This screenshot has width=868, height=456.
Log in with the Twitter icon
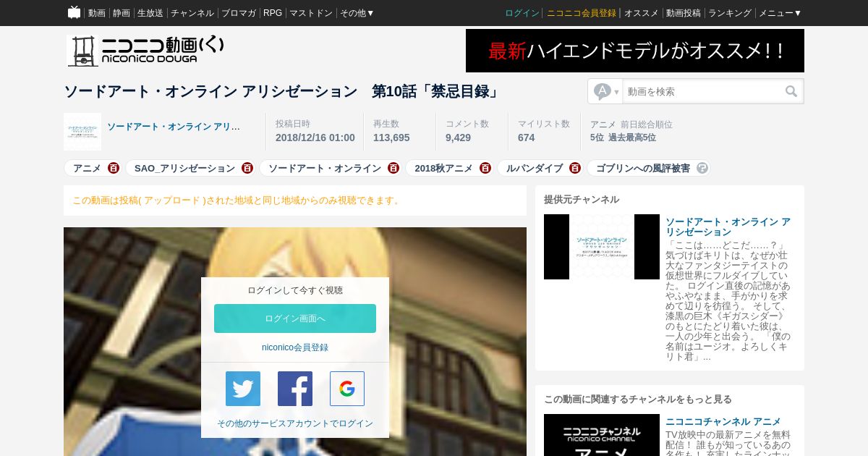pos(243,389)
